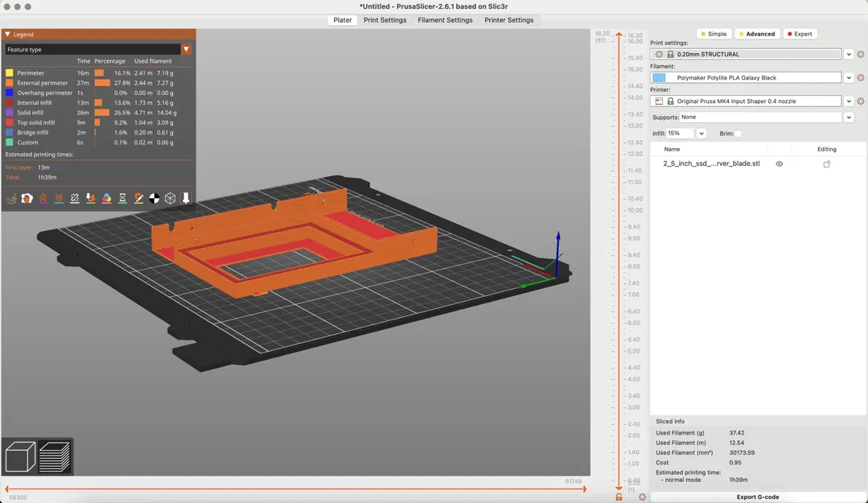Open the gear next to Filament preset
Viewport: 868px width, 503px height.
[861, 78]
